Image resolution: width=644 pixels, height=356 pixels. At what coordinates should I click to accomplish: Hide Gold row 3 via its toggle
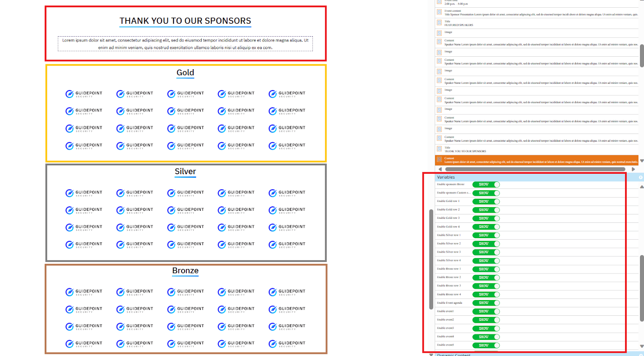tap(486, 218)
